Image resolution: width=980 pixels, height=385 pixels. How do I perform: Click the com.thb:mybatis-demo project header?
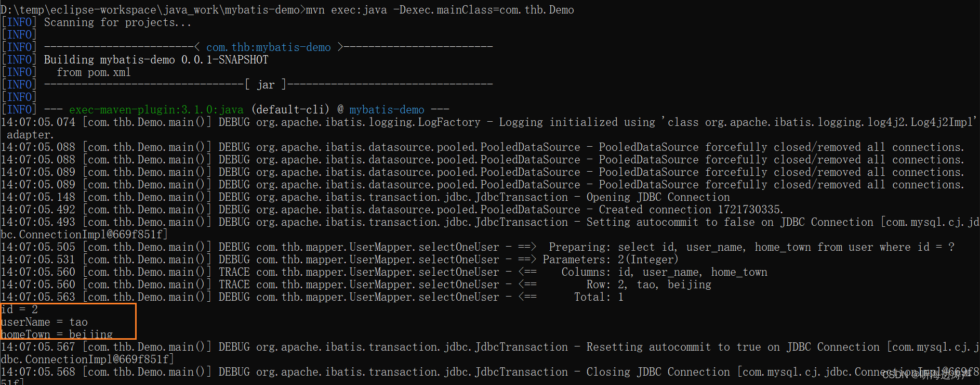pos(269,47)
